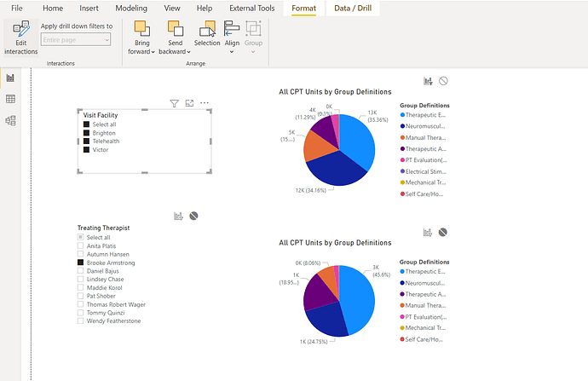Viewport: 588px width, 381px height.
Task: Set top pie chart interaction to Filter
Action: (x=428, y=81)
